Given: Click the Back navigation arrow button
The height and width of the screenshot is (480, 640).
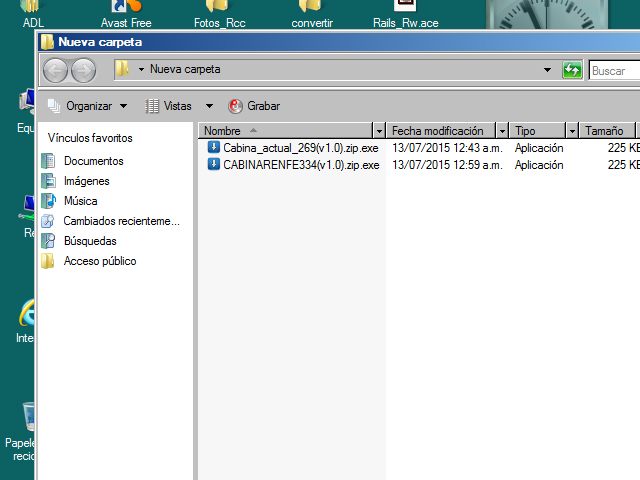Looking at the screenshot, I should pos(56,70).
